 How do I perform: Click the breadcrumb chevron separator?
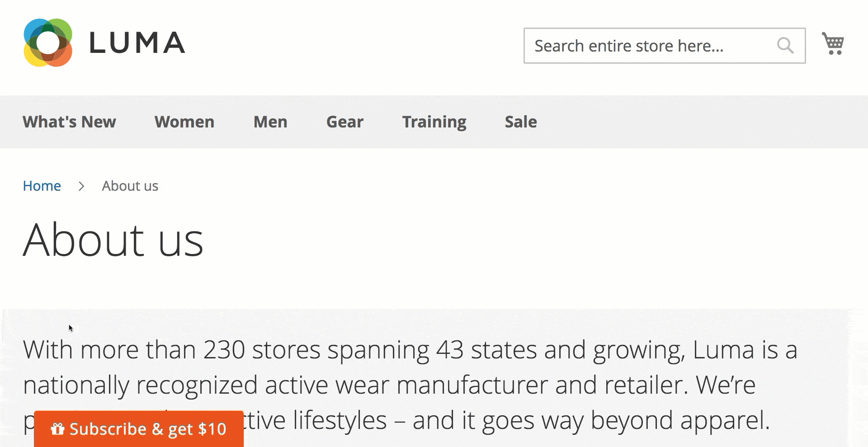tap(81, 186)
